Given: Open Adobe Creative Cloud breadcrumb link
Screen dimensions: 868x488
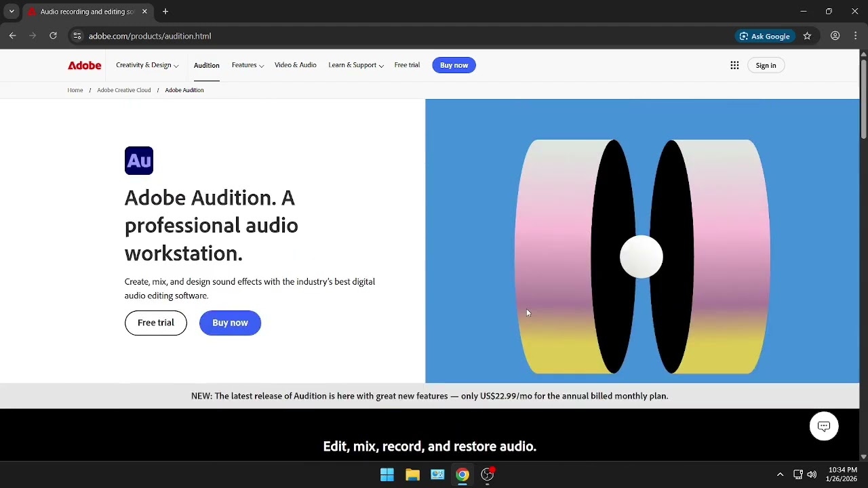Looking at the screenshot, I should [124, 90].
